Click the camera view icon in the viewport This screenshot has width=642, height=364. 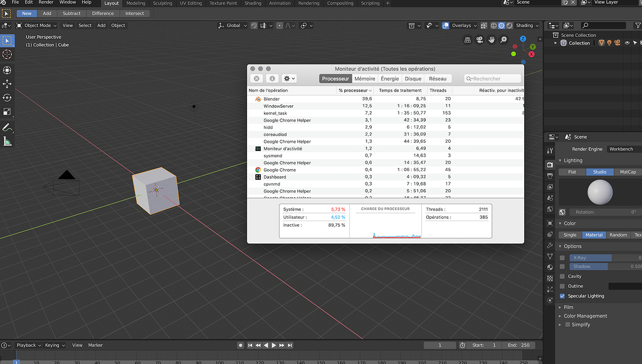coord(478,39)
